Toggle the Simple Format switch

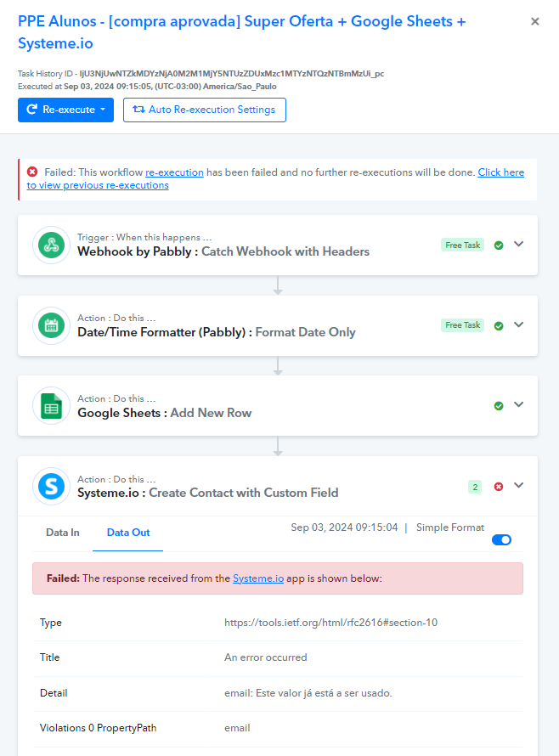coord(501,540)
